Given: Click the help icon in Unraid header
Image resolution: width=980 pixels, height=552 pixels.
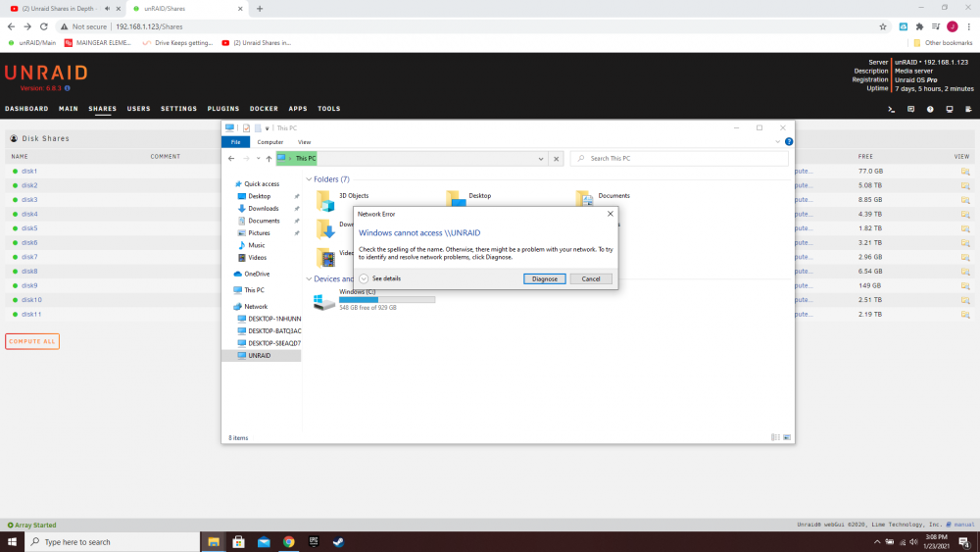Looking at the screenshot, I should point(930,109).
